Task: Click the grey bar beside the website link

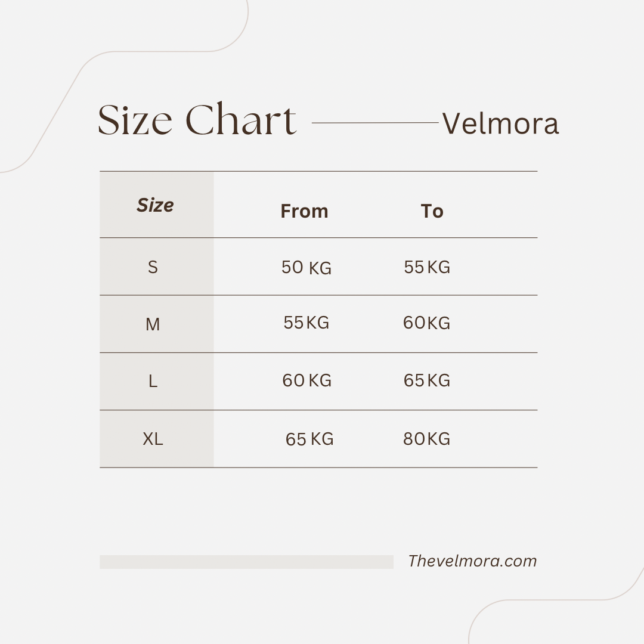Action: point(246,562)
